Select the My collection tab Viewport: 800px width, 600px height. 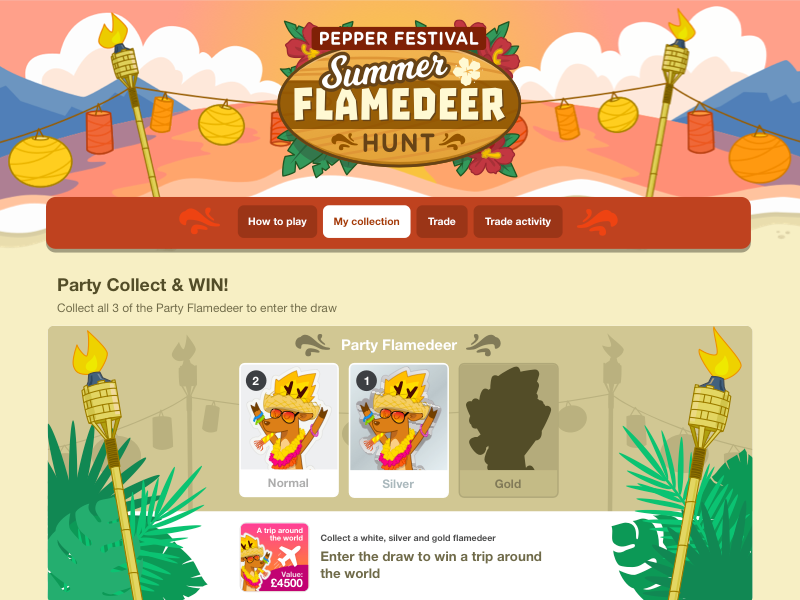(x=366, y=221)
